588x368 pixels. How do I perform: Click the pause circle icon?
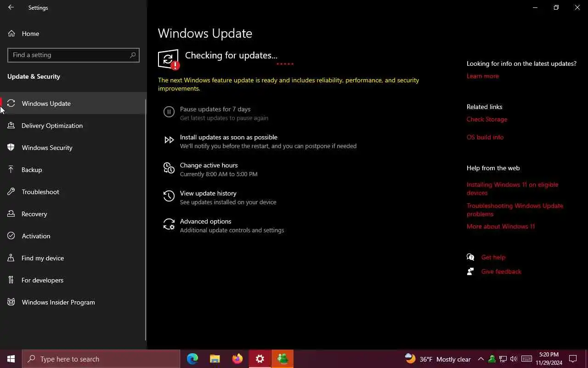(x=169, y=112)
